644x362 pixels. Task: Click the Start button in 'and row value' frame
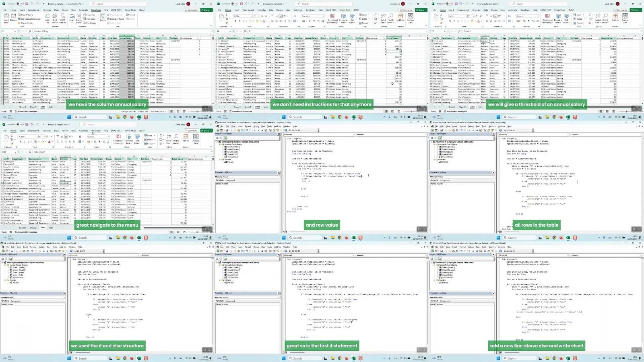click(x=283, y=238)
